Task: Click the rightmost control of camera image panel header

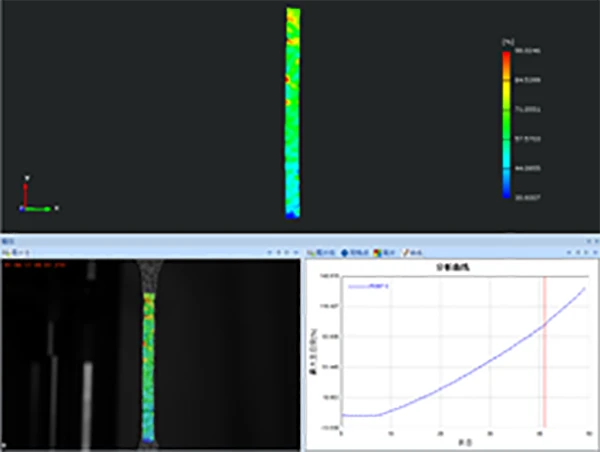Action: tap(296, 253)
